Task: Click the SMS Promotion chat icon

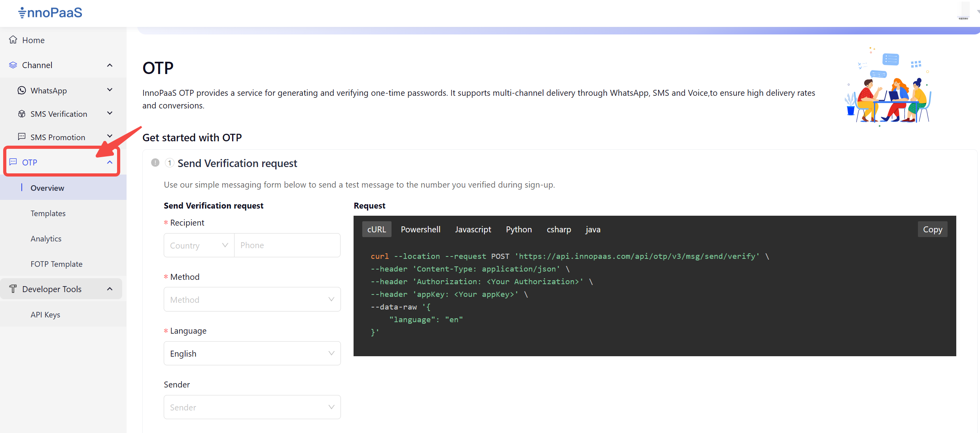Action: click(x=22, y=137)
